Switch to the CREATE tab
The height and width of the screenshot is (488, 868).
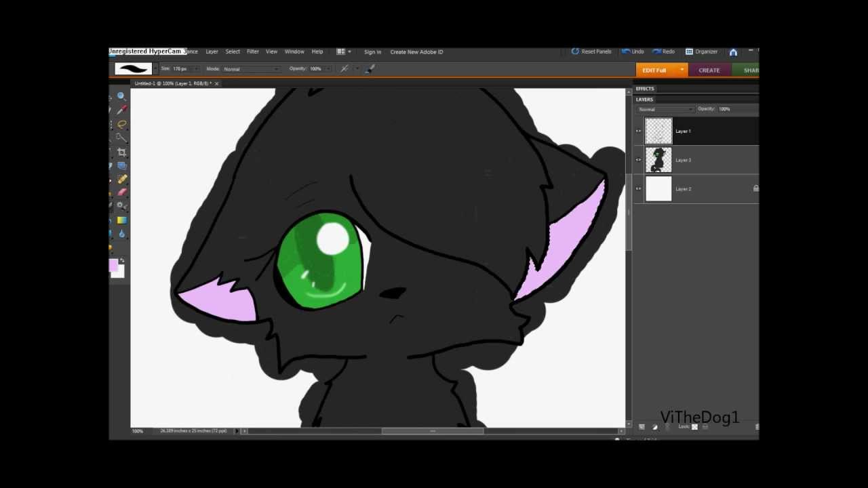click(709, 70)
